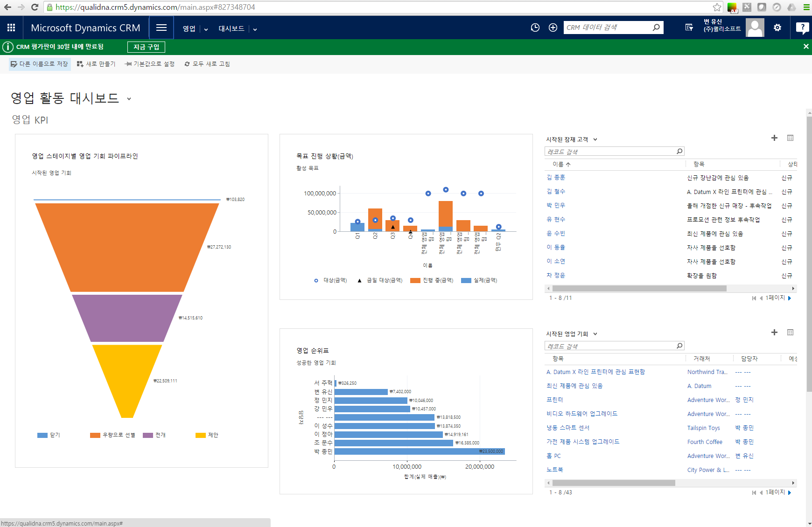Open advanced find icon

point(689,28)
